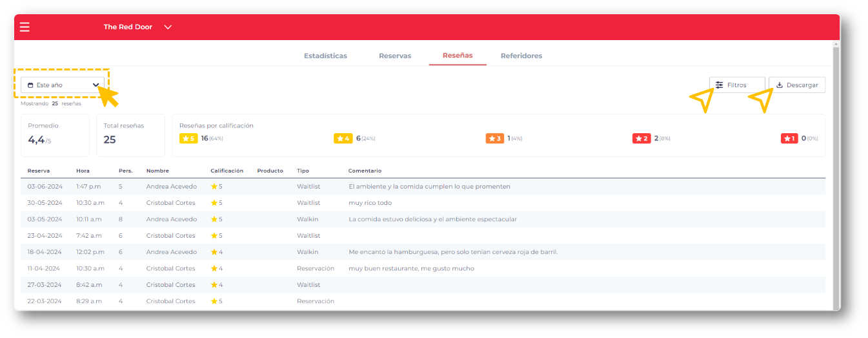868x338 pixels.
Task: Click the Descargar button
Action: (797, 85)
